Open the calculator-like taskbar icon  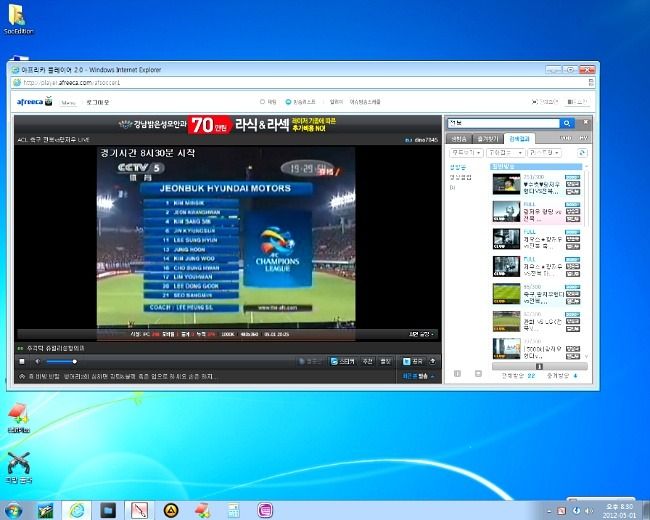coord(234,510)
